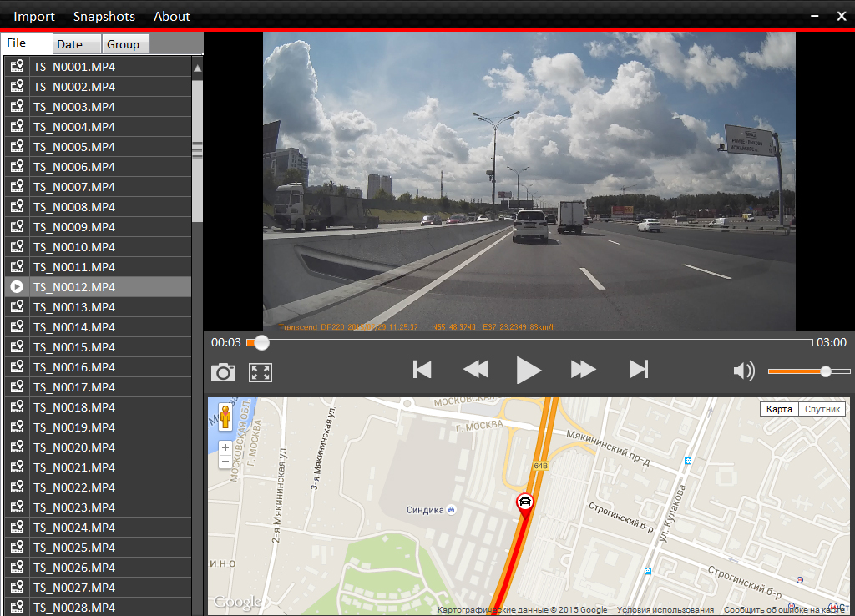This screenshot has width=855, height=616.
Task: Click the video icon of TS_N0013.MP4
Action: (17, 306)
